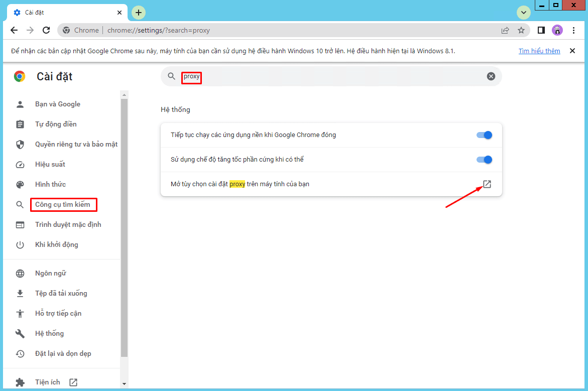
Task: Open the side panel icon
Action: (541, 30)
